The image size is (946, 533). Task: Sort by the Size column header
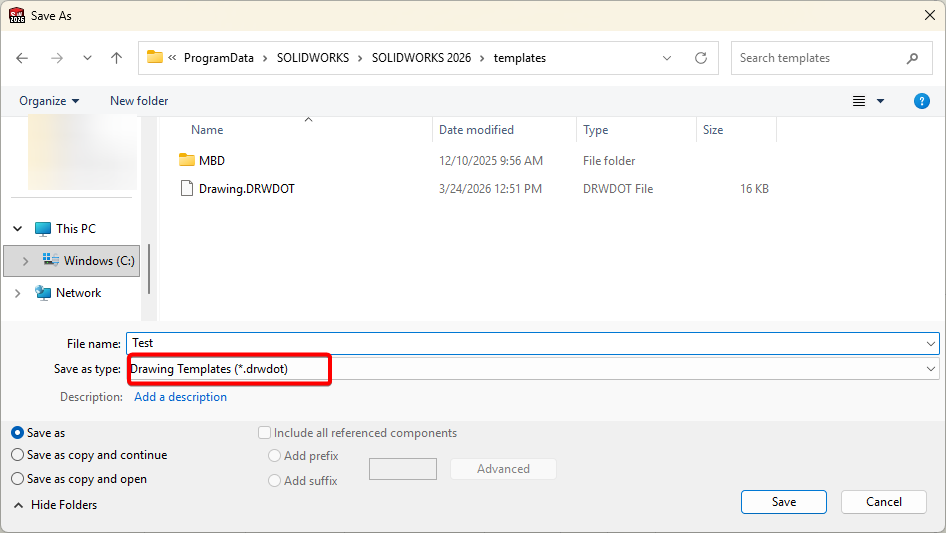point(713,130)
